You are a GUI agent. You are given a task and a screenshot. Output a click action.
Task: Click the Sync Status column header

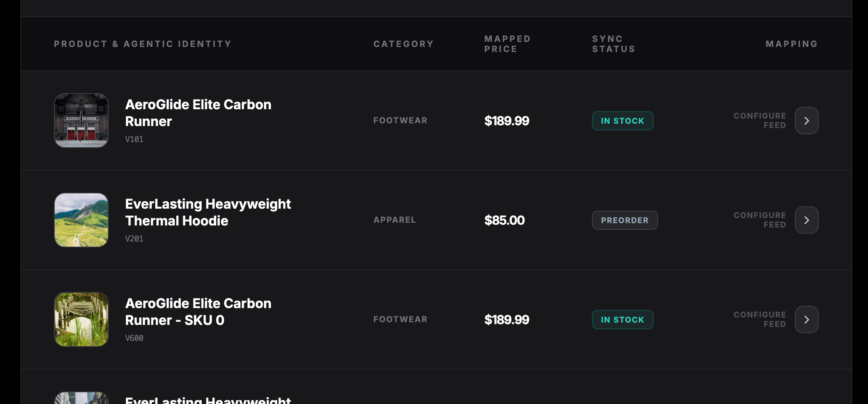pos(613,44)
